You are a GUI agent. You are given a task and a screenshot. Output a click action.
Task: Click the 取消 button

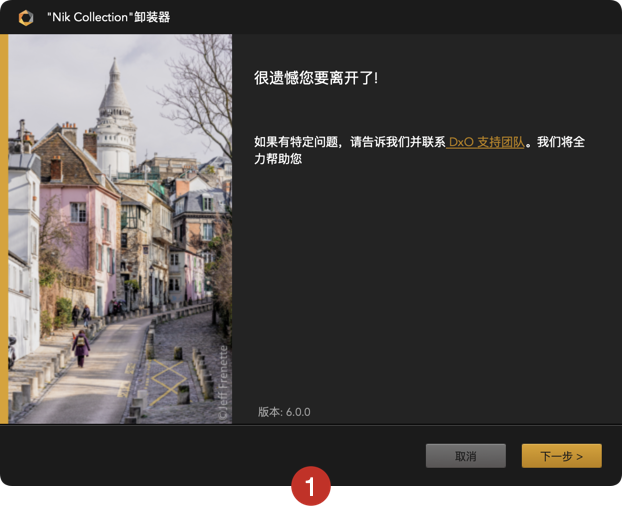pos(466,456)
